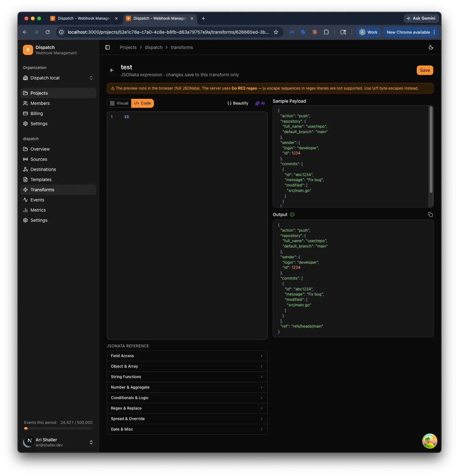Click transforms breadcrumb link
459x476 pixels.
pyautogui.click(x=182, y=47)
